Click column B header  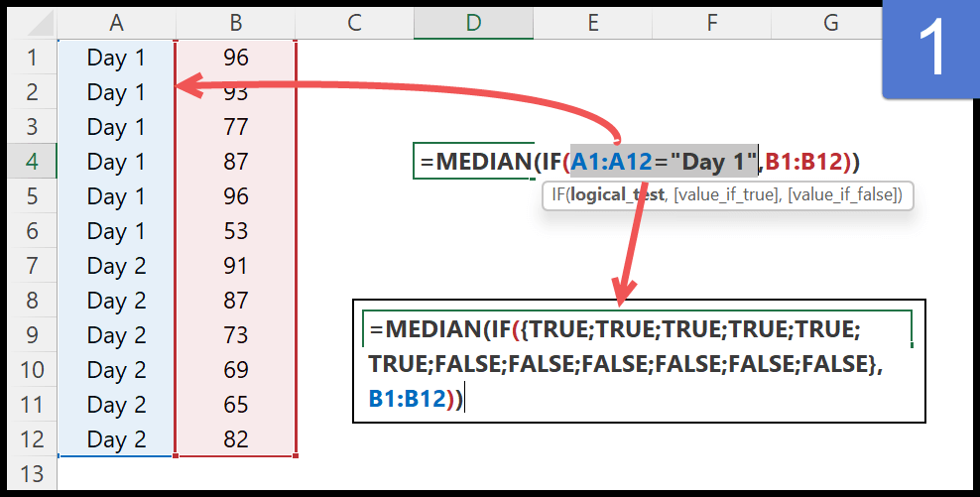(235, 21)
